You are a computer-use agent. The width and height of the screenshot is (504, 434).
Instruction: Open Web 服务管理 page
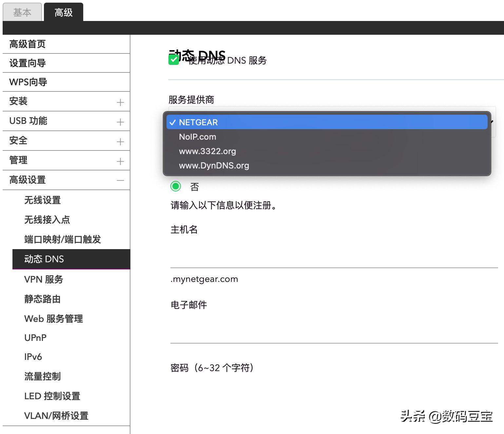point(54,319)
